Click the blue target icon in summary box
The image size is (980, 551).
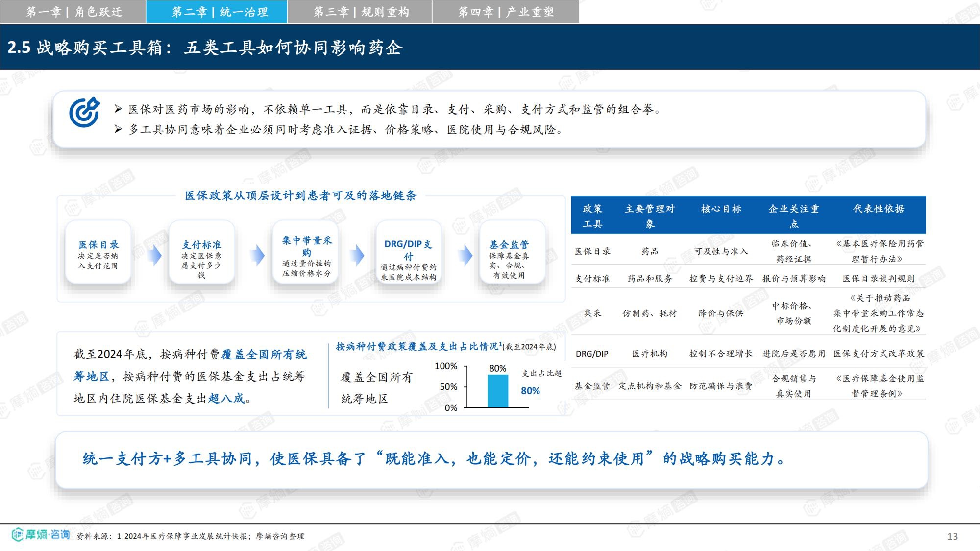click(84, 113)
